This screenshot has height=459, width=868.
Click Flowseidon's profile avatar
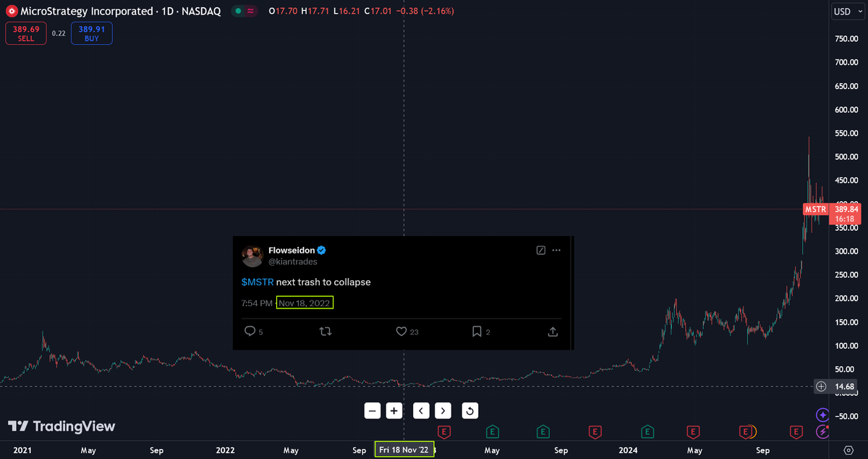252,256
